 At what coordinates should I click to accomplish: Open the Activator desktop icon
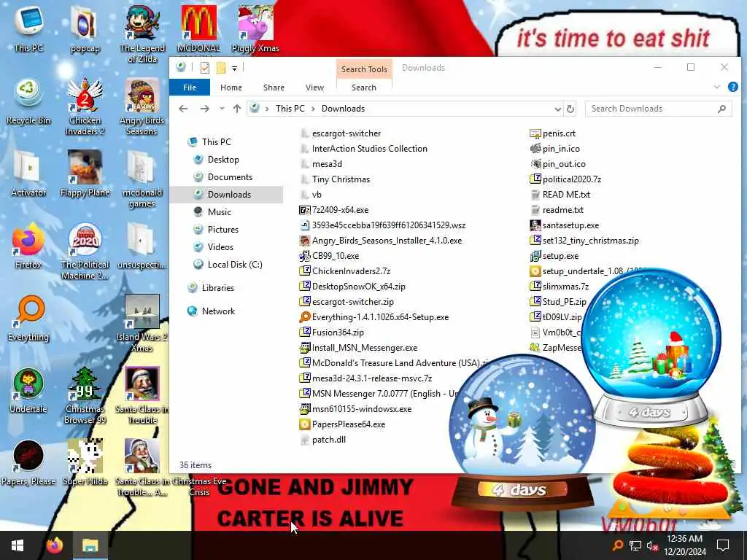28,174
